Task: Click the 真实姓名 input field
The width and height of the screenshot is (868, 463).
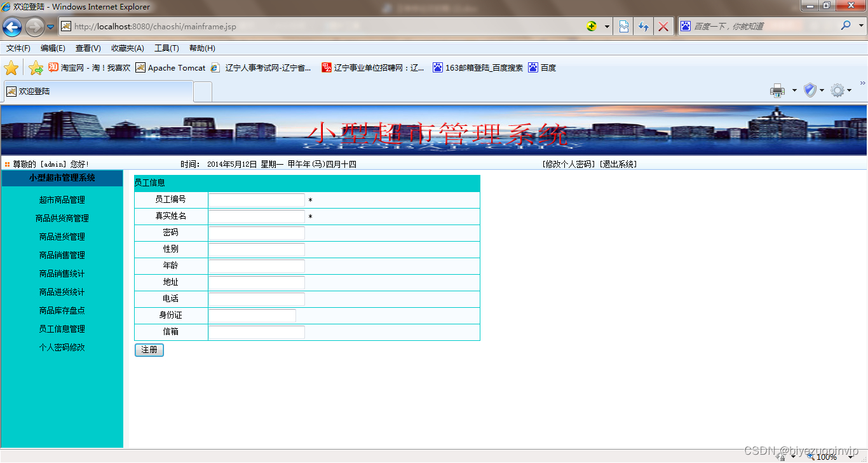Action: point(257,217)
